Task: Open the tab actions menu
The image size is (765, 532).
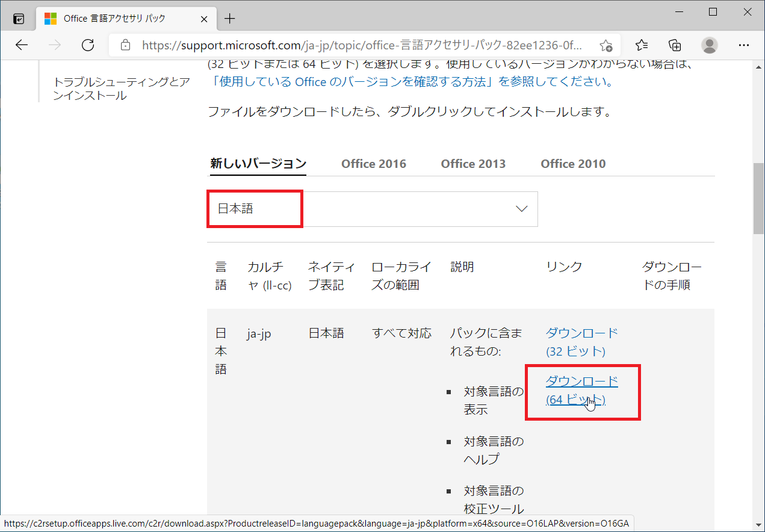Action: coord(19,19)
